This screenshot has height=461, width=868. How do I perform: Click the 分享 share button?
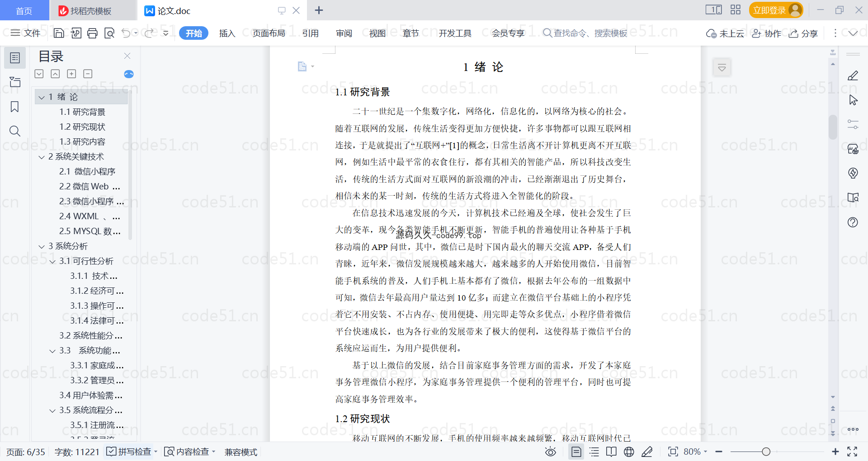click(803, 33)
